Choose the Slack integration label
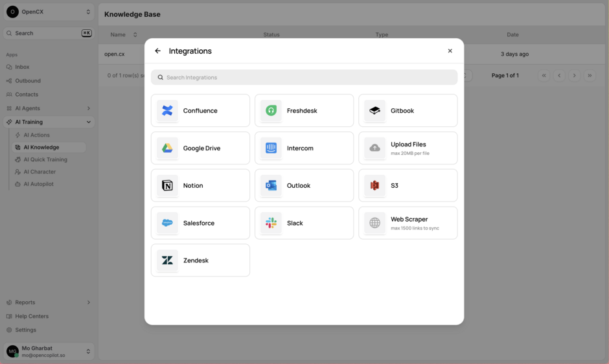The image size is (609, 364). click(x=295, y=223)
